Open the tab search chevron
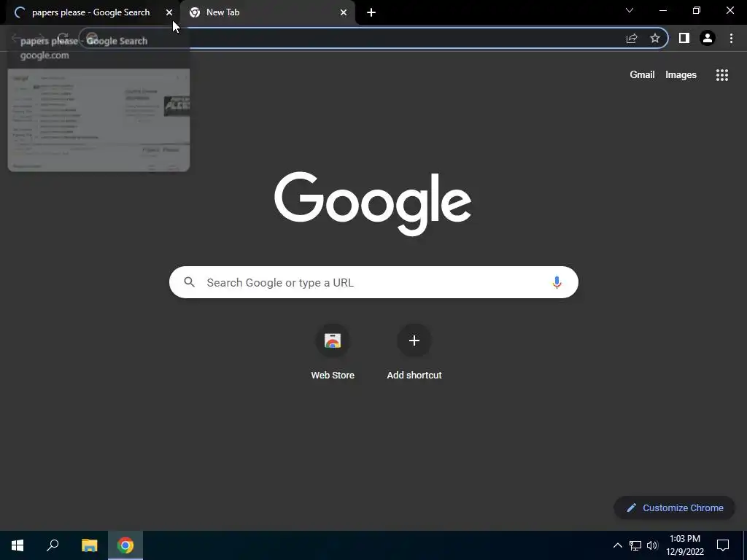Screen dimensions: 747x560 point(630,10)
